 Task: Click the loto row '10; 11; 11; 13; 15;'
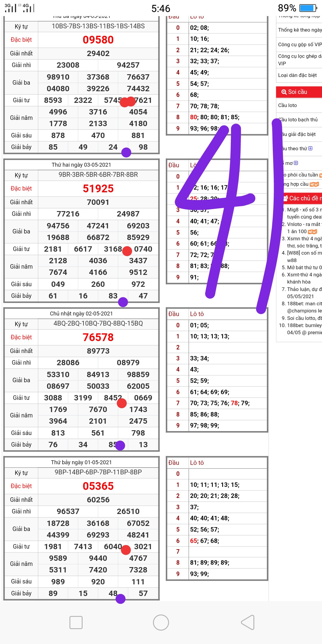click(x=215, y=485)
